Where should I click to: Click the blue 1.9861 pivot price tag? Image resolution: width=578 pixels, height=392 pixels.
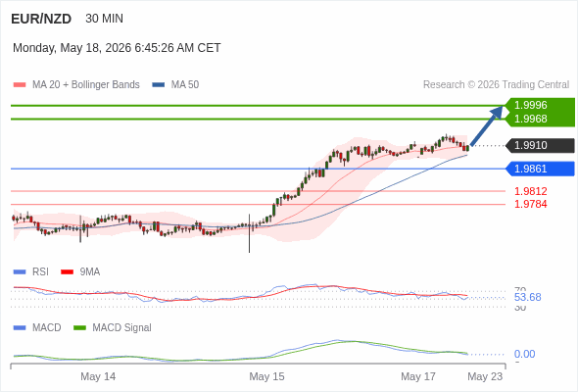coord(540,169)
